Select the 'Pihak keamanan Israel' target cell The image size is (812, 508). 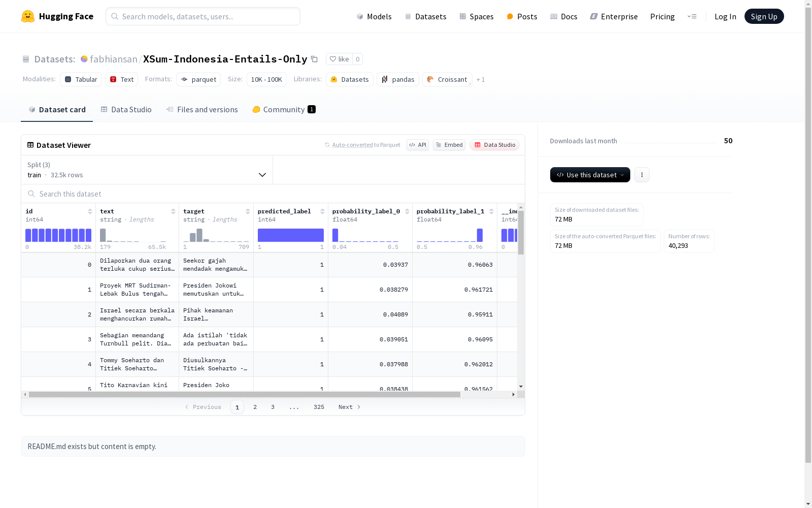(x=216, y=314)
